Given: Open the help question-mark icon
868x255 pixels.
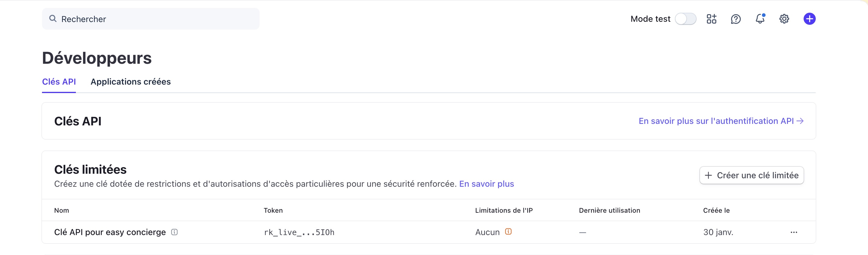Looking at the screenshot, I should [x=736, y=19].
